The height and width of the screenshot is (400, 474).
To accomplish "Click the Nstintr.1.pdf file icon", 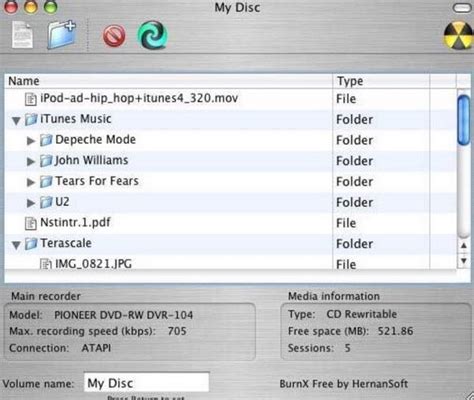I will [31, 223].
